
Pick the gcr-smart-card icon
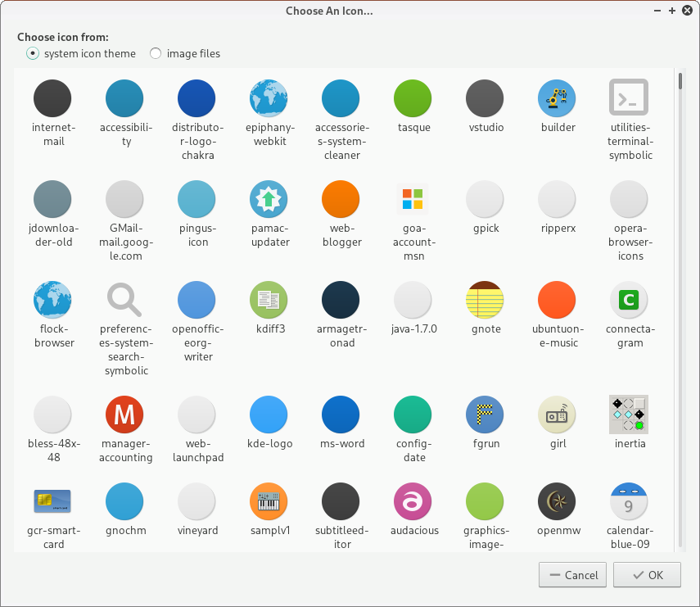52,501
